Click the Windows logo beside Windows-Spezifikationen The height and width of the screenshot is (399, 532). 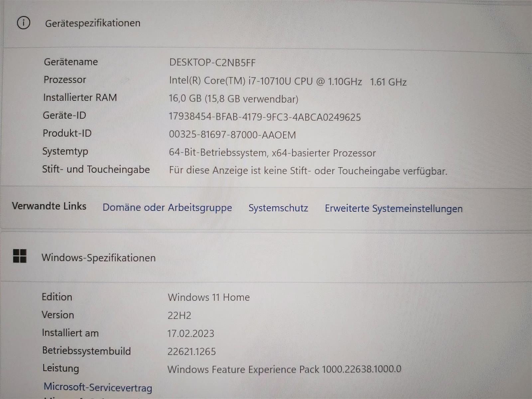20,256
